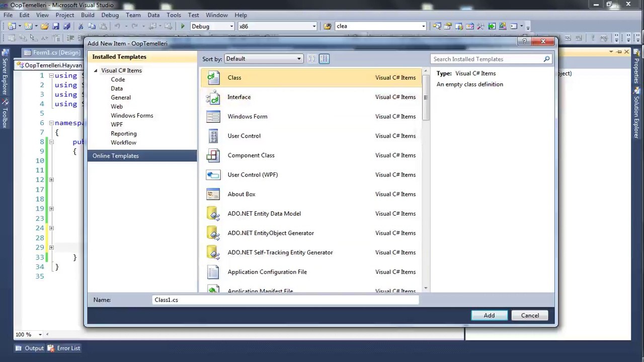Expand the collapsed region on line 12
The image size is (644, 362).
tap(51, 179)
